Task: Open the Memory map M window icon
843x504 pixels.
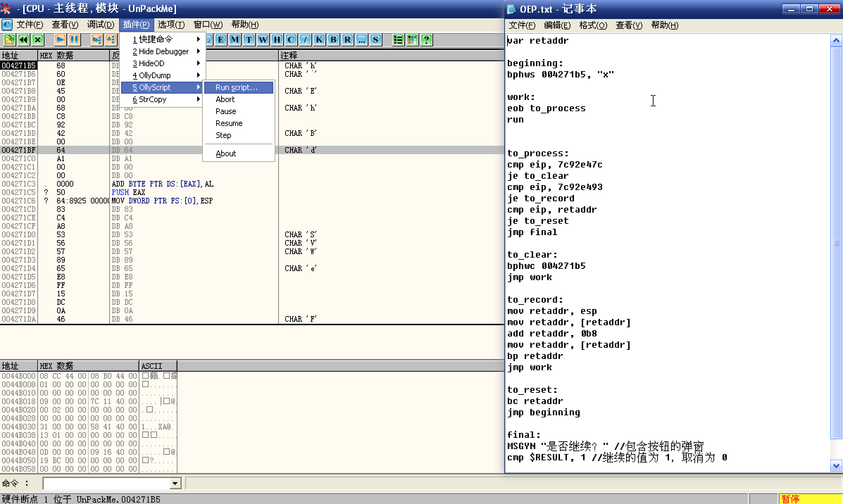Action: [x=235, y=40]
